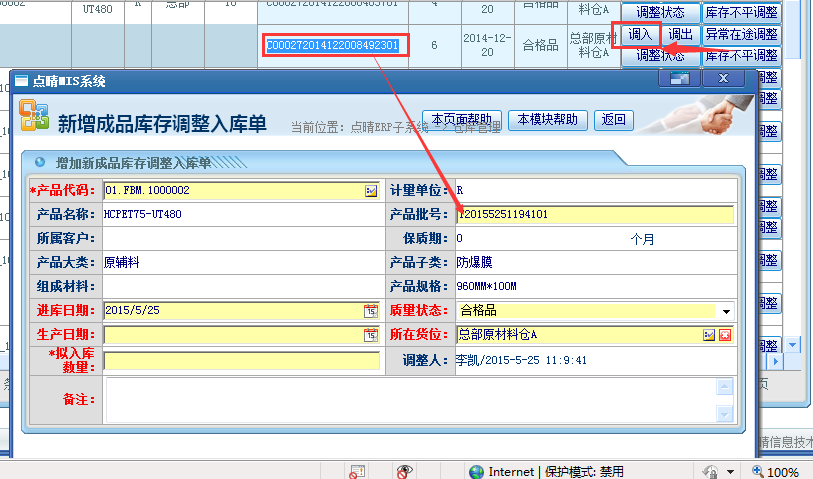The height and width of the screenshot is (479, 813).
Task: Expand the 质量状态 dropdown
Action: tap(726, 311)
